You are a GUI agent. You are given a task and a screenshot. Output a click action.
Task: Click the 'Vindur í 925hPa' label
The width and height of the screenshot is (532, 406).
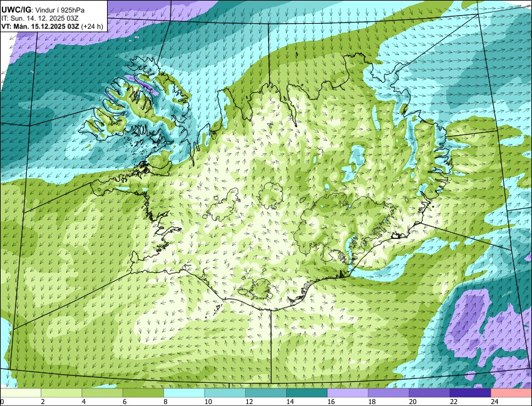[59, 11]
